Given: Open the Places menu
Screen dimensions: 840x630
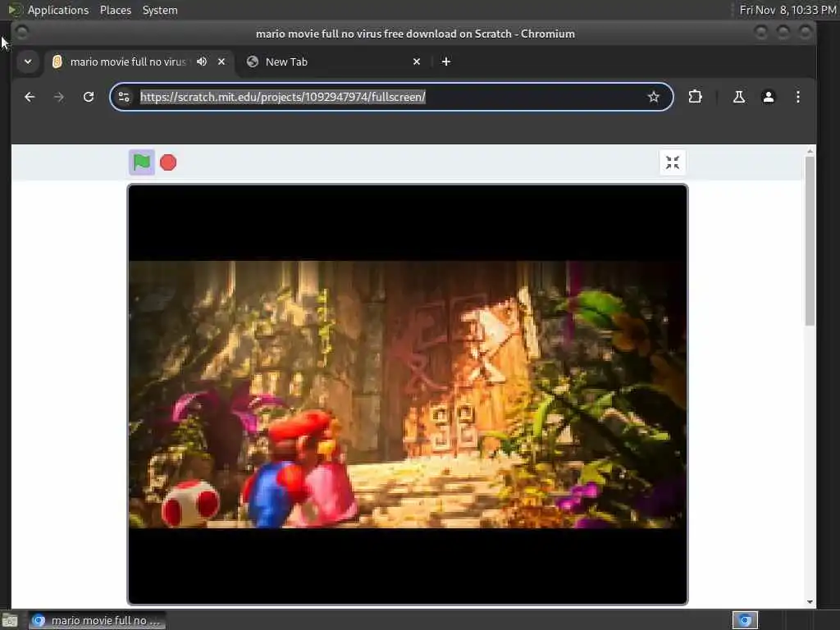Looking at the screenshot, I should [x=116, y=10].
